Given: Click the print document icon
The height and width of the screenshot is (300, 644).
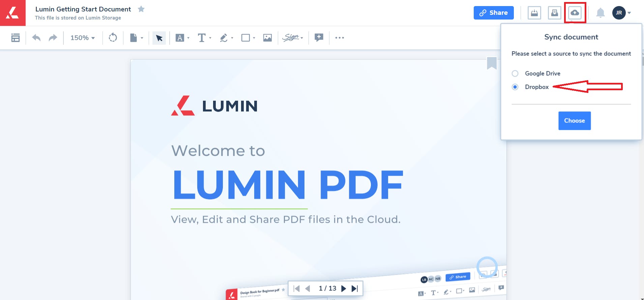Looking at the screenshot, I should 555,13.
